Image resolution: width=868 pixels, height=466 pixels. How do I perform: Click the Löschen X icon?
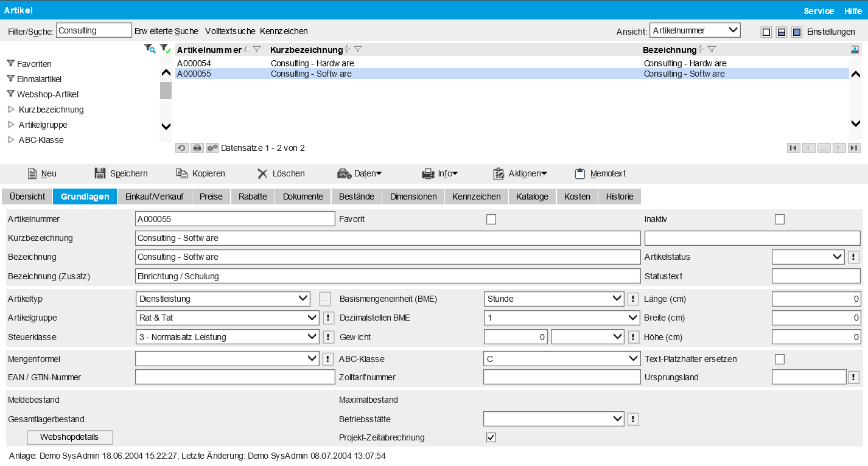262,173
